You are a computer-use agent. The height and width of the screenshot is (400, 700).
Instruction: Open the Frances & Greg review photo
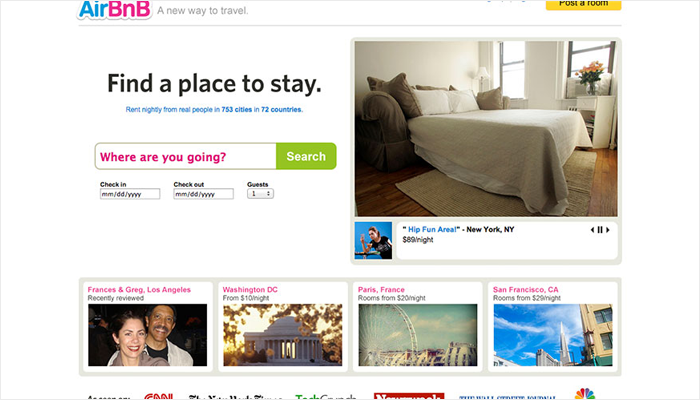(147, 335)
